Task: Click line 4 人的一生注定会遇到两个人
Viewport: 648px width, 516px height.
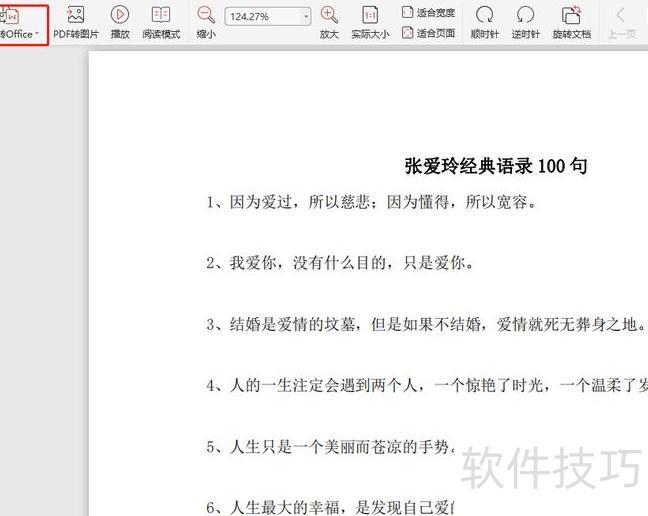Action: point(427,385)
